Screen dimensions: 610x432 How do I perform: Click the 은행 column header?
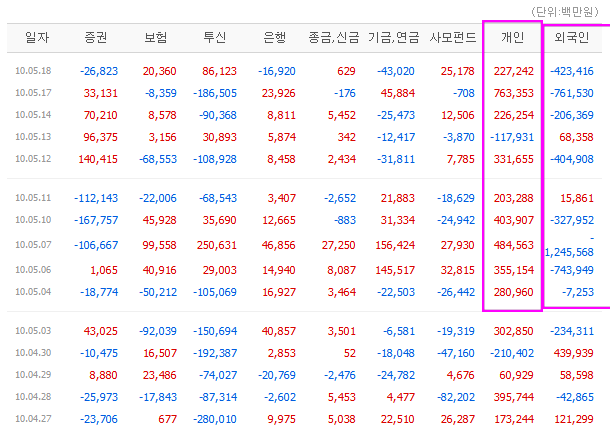[275, 37]
